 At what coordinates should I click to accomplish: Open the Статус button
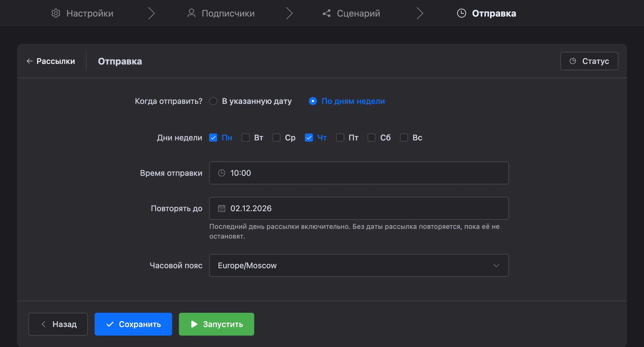[589, 61]
